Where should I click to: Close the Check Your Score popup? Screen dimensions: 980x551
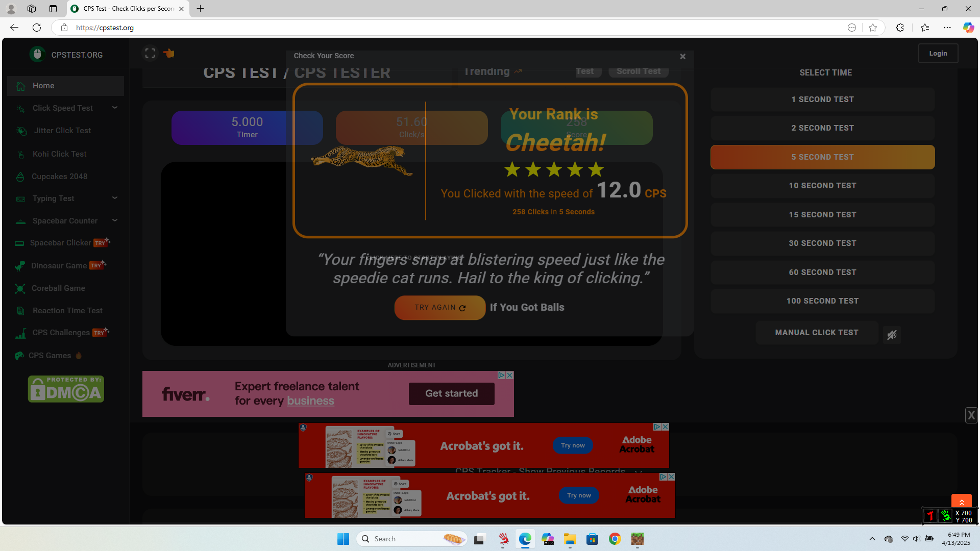(682, 57)
